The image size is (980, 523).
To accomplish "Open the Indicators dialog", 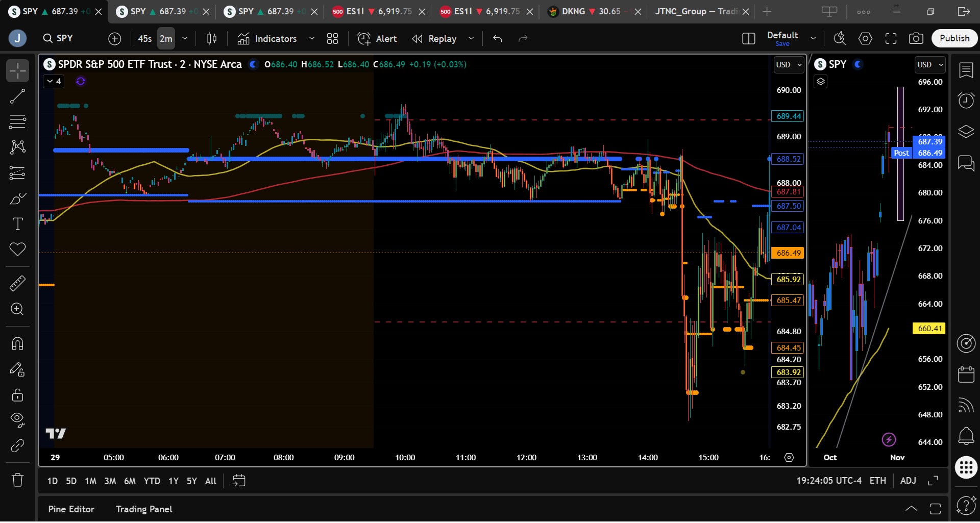I will [267, 39].
